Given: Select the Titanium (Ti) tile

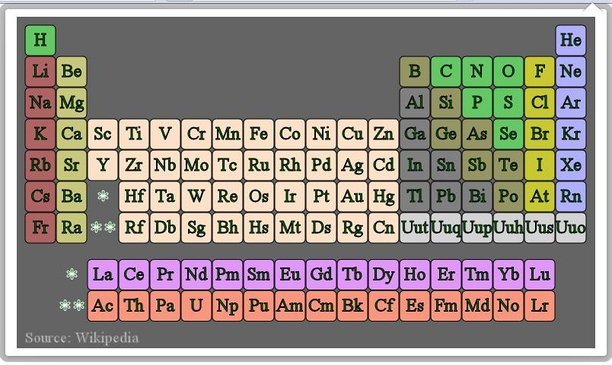Looking at the screenshot, I should coord(134,134).
